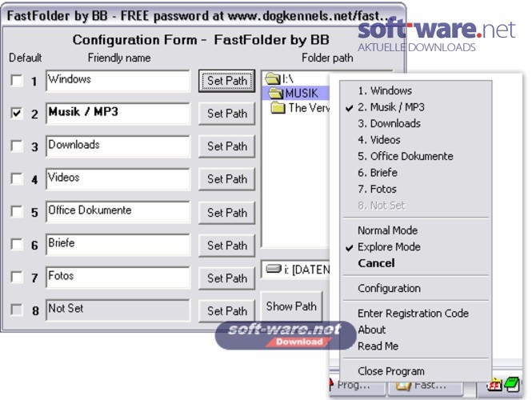Click the Windows friendly name field
This screenshot has height=400, width=532.
click(118, 81)
